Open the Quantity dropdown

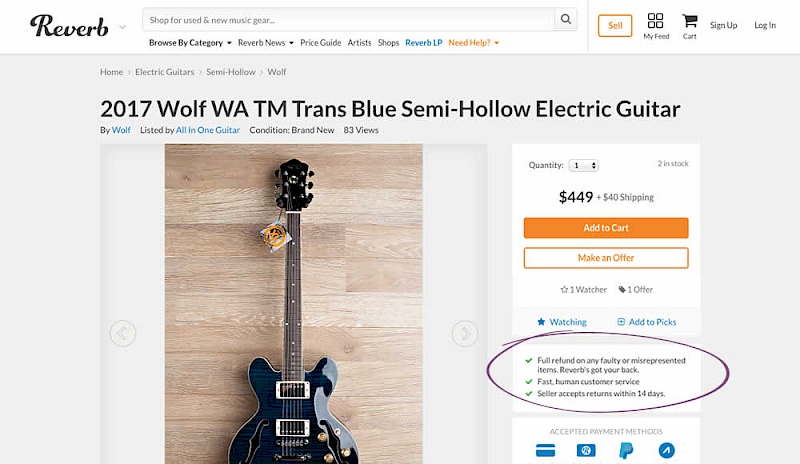[x=584, y=165]
